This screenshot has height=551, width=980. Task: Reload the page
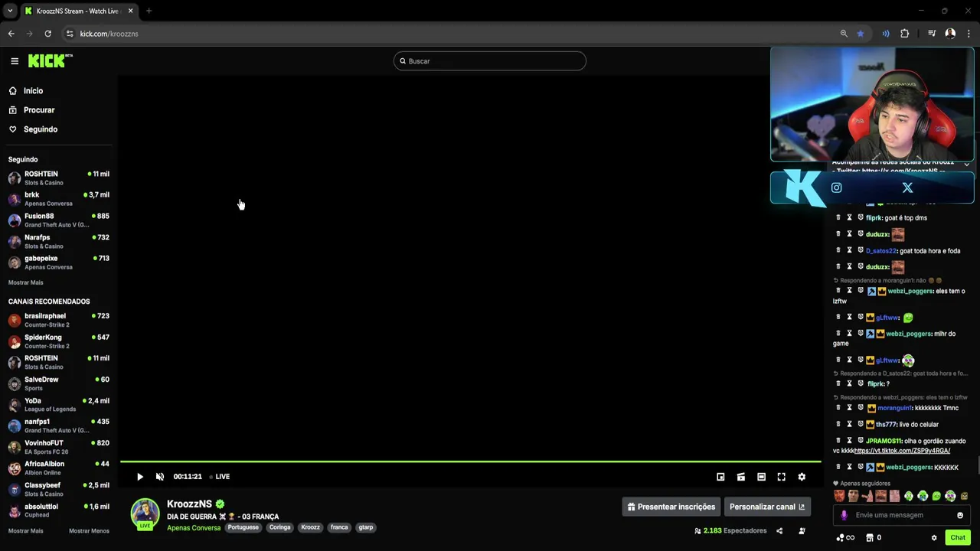click(47, 34)
